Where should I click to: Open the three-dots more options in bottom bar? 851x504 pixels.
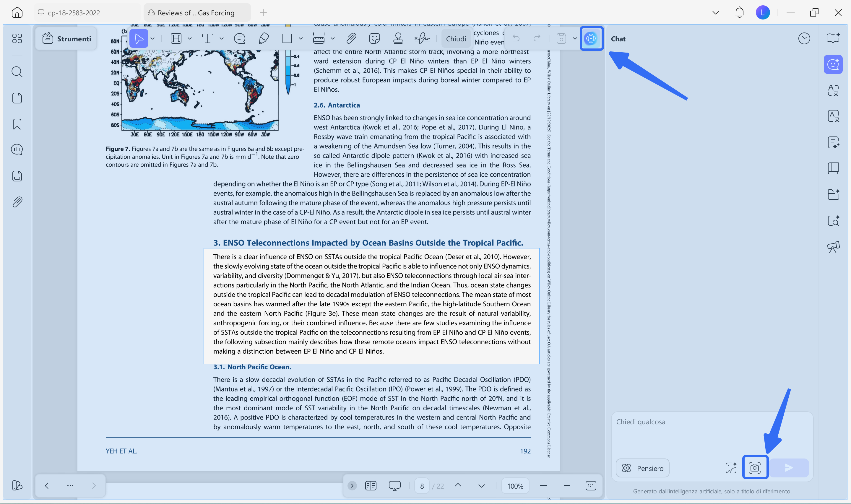tap(70, 486)
